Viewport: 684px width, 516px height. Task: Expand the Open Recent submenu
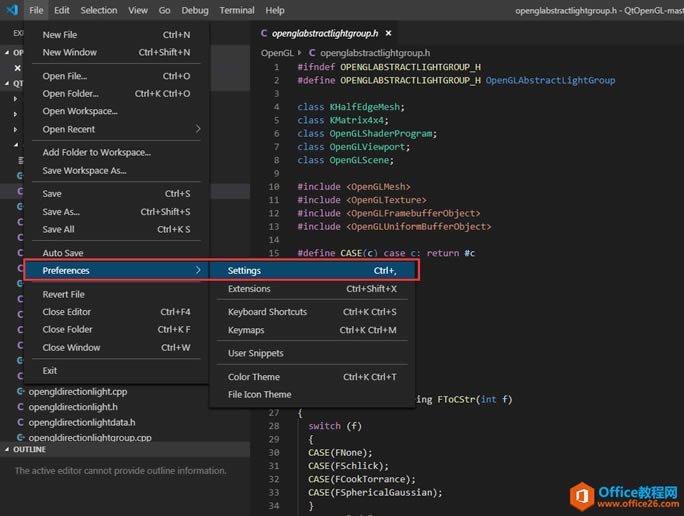[x=116, y=129]
